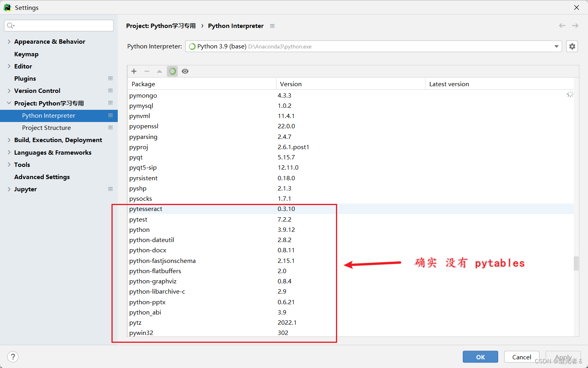
Task: Click the OK button
Action: click(x=480, y=357)
